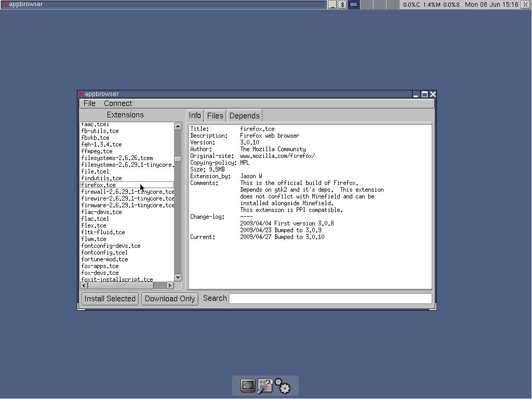
Task: Select file.tcel in the list
Action: point(127,171)
